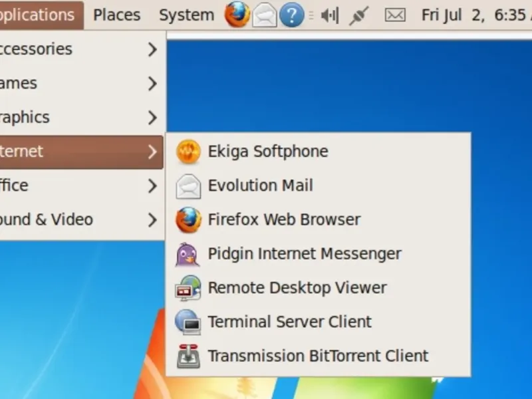
Task: Select the Internet category
Action: coord(81,152)
